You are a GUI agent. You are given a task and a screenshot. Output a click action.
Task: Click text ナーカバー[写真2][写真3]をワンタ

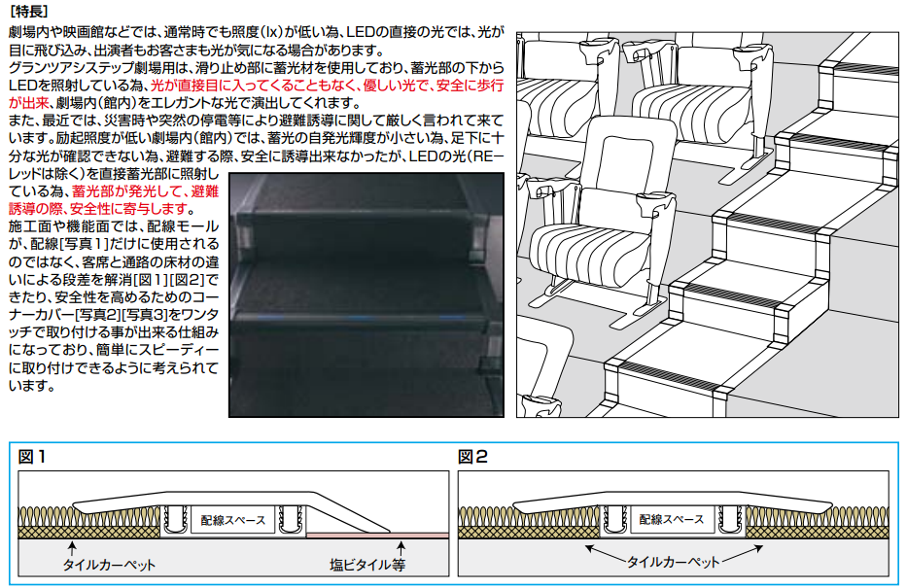[114, 315]
